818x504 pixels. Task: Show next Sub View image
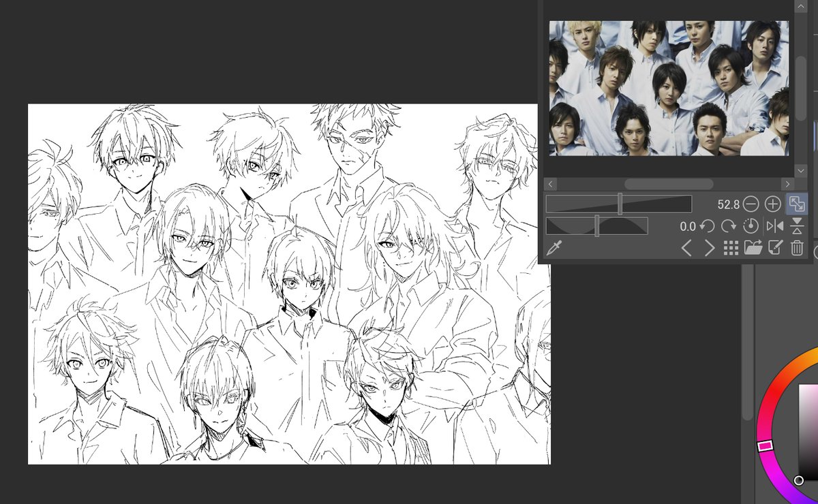coord(709,248)
